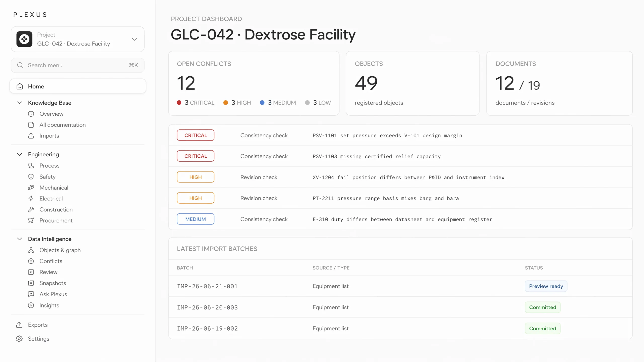The height and width of the screenshot is (362, 644).
Task: Open the Imports menu item
Action: pyautogui.click(x=49, y=136)
